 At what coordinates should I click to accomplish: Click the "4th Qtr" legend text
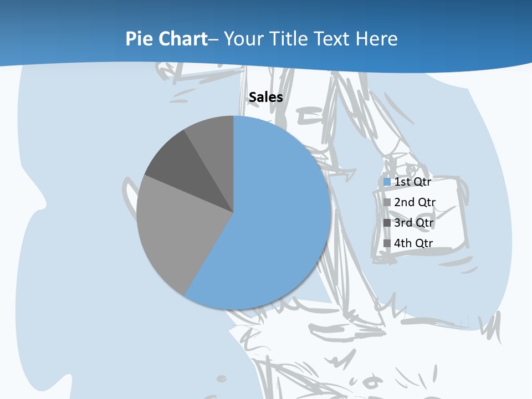pos(413,243)
